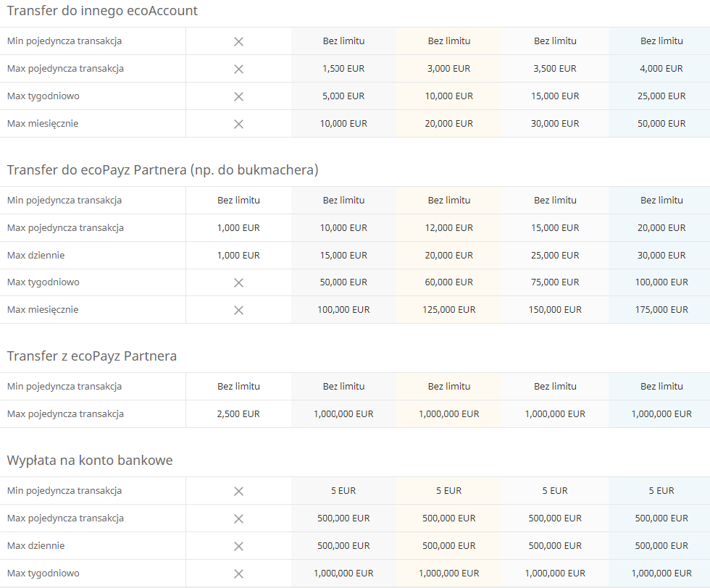This screenshot has height=588, width=710.
Task: Click the 150,000 EUR cell
Action: (x=555, y=310)
